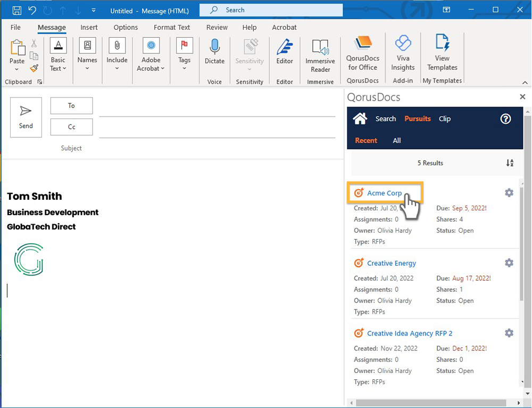Screen dimensions: 532x408
Task: Open the Editor pen icon
Action: pyautogui.click(x=284, y=51)
